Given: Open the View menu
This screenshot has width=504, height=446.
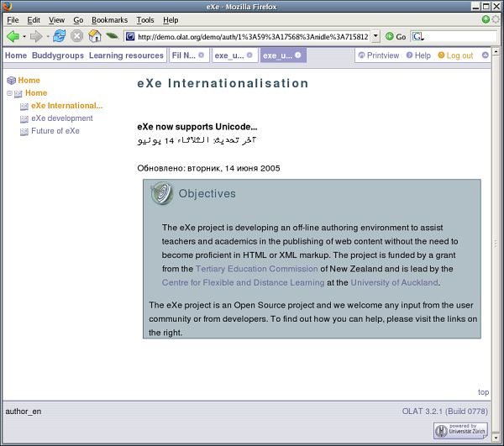Looking at the screenshot, I should click(56, 20).
